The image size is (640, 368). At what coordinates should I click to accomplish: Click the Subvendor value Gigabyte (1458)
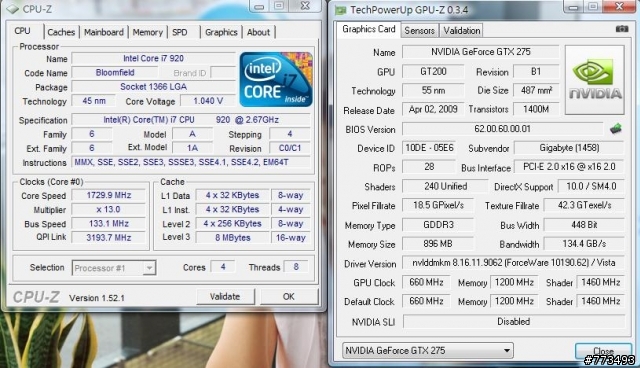click(569, 148)
